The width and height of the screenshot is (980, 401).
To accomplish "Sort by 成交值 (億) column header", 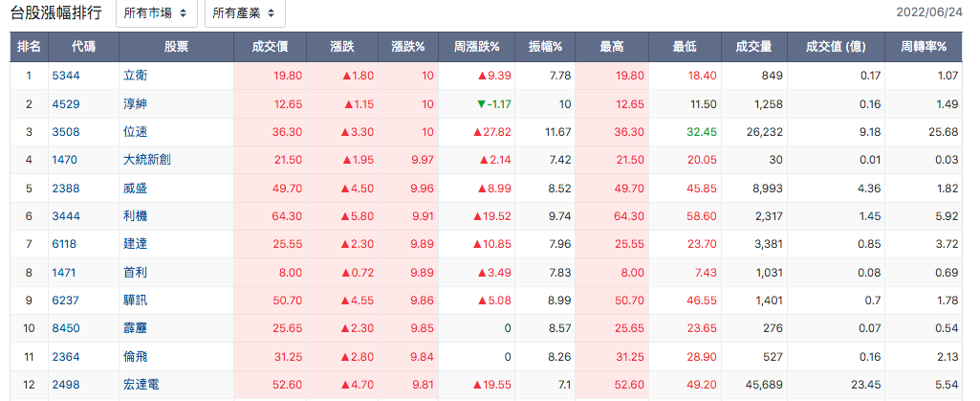I will 836,47.
